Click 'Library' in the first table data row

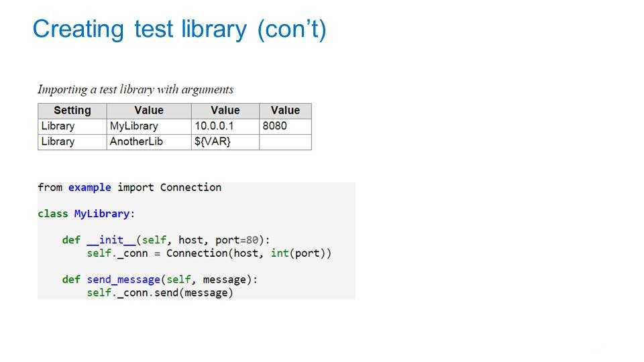[58, 126]
